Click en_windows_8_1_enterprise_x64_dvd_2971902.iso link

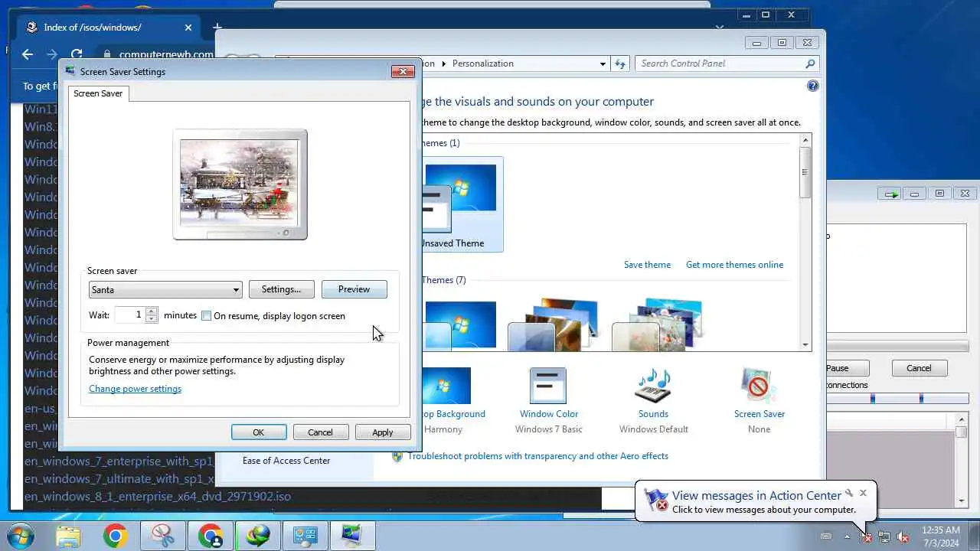(x=158, y=497)
